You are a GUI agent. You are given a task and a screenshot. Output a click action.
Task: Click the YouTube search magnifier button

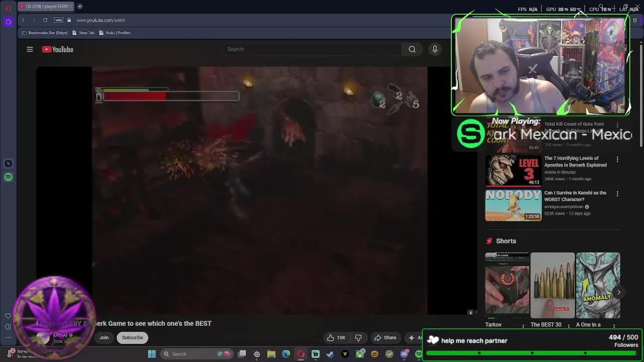click(x=412, y=49)
